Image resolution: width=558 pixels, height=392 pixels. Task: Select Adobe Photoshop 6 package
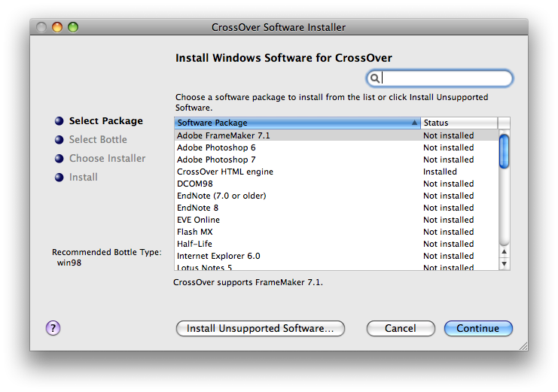[337, 147]
